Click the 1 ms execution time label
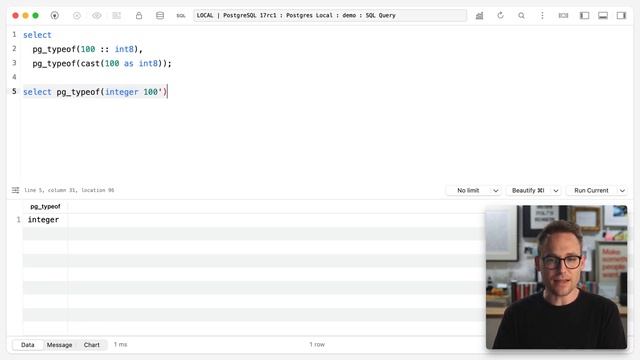This screenshot has width=640, height=360. [x=120, y=344]
